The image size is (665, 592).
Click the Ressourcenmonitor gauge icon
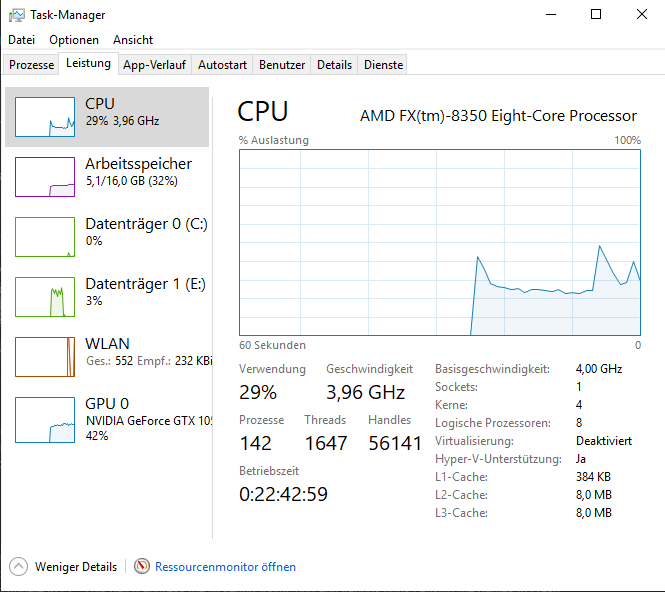pos(142,567)
